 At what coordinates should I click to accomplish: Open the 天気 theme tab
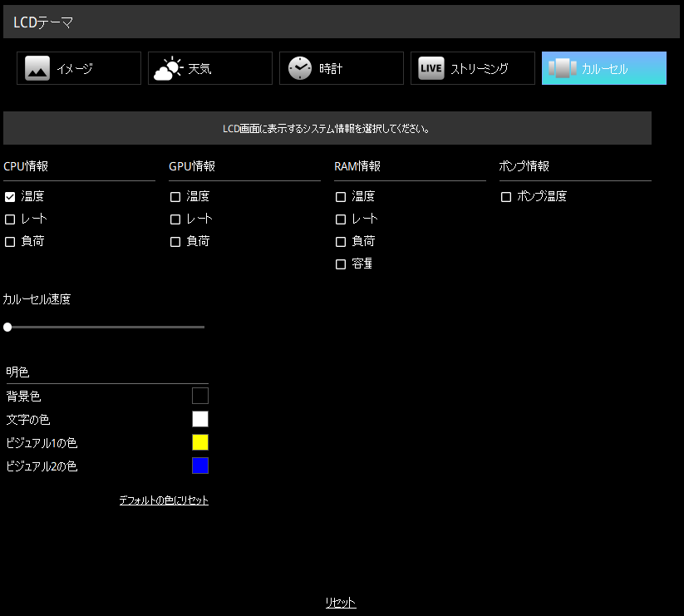210,68
